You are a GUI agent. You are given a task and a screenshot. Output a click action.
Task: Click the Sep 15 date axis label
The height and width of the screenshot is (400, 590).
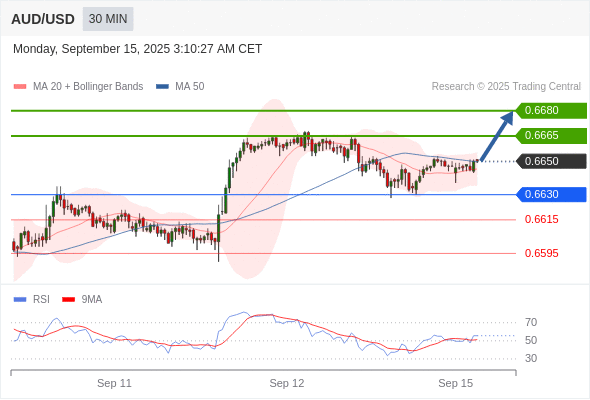point(456,383)
